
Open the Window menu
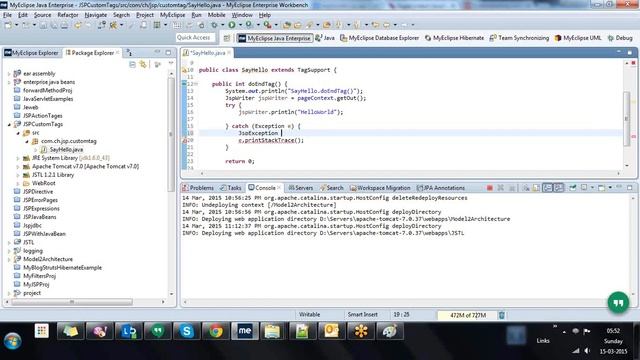[242, 15]
